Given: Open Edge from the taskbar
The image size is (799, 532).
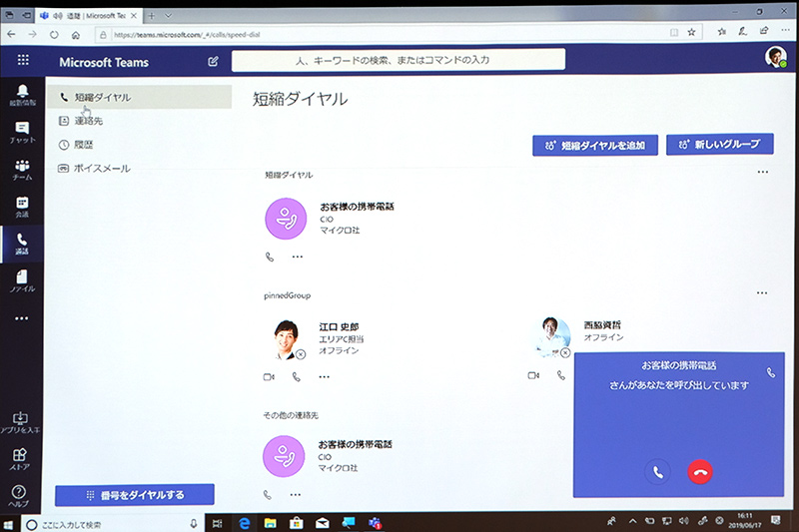Looking at the screenshot, I should 245,523.
